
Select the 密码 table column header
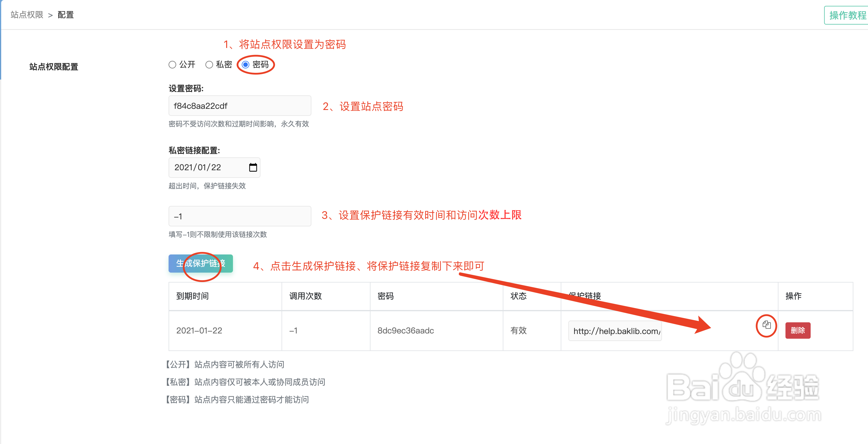[x=385, y=296]
